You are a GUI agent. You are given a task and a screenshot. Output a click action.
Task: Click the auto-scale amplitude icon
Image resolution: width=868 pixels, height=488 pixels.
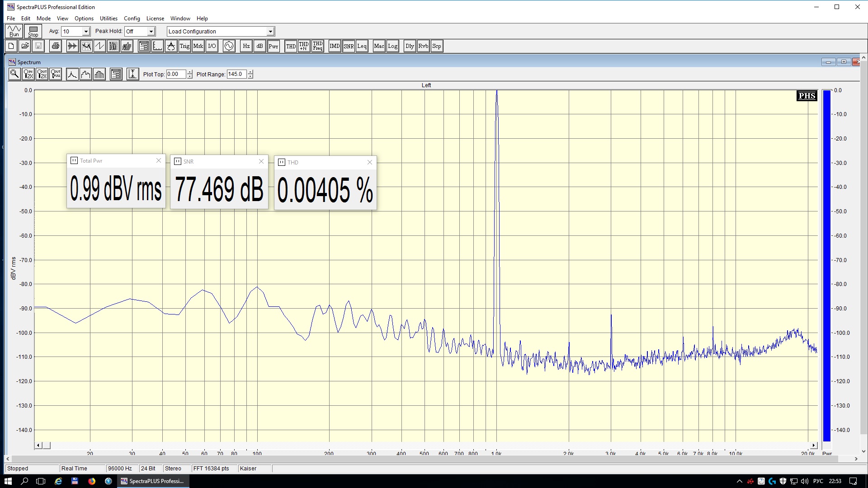pos(132,74)
